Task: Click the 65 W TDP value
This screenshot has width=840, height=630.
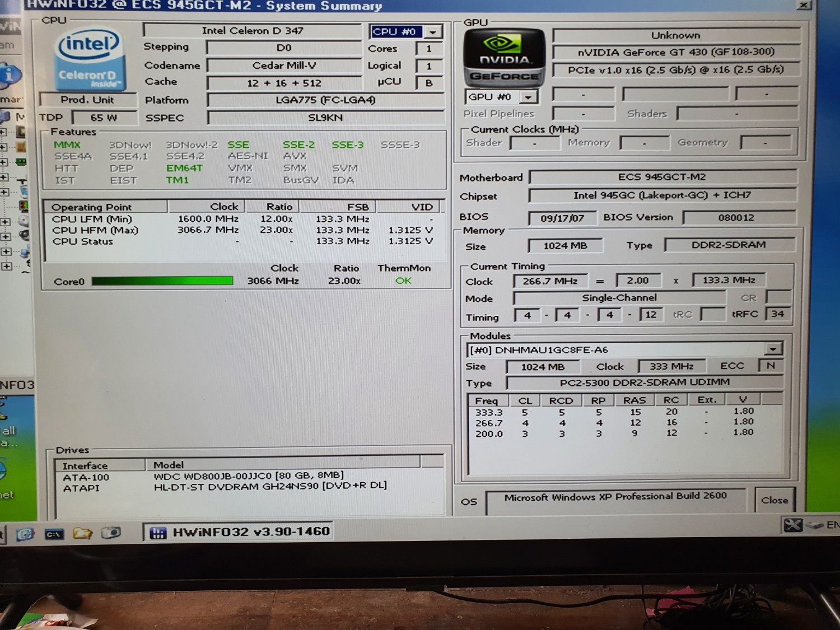Action: click(104, 118)
